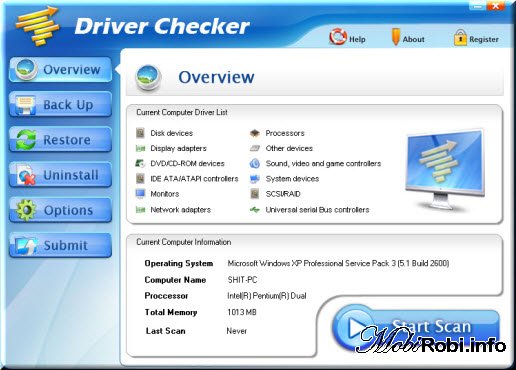516x370 pixels.
Task: Open the Overview section in the sidebar
Action: pyautogui.click(x=60, y=70)
